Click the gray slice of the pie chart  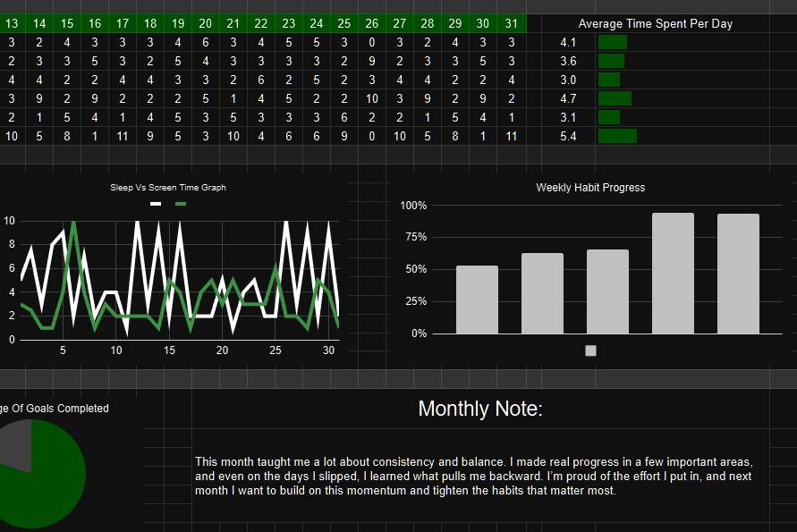point(15,443)
